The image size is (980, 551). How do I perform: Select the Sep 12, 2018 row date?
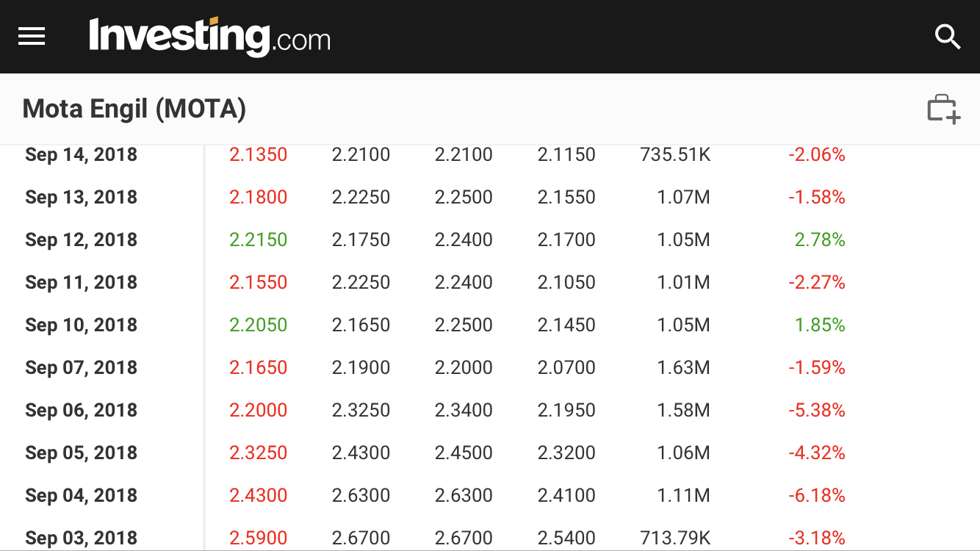point(81,240)
